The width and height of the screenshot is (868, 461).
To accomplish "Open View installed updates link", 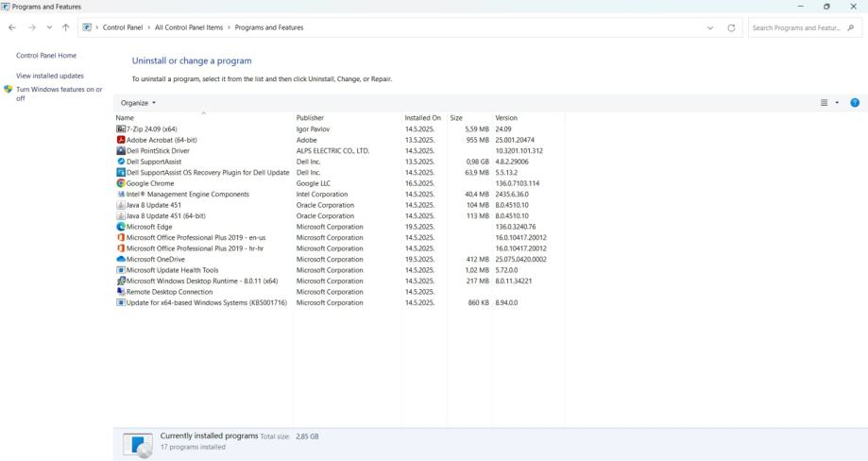I will (50, 76).
